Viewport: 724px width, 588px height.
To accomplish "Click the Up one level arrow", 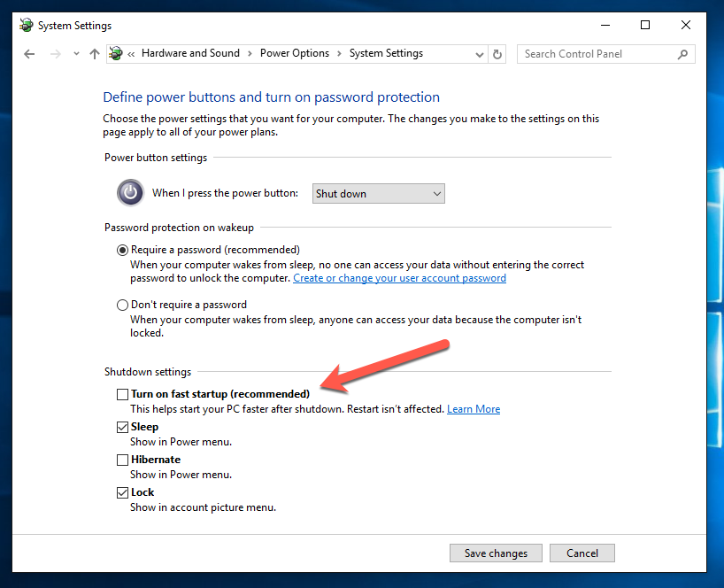I will [x=95, y=54].
